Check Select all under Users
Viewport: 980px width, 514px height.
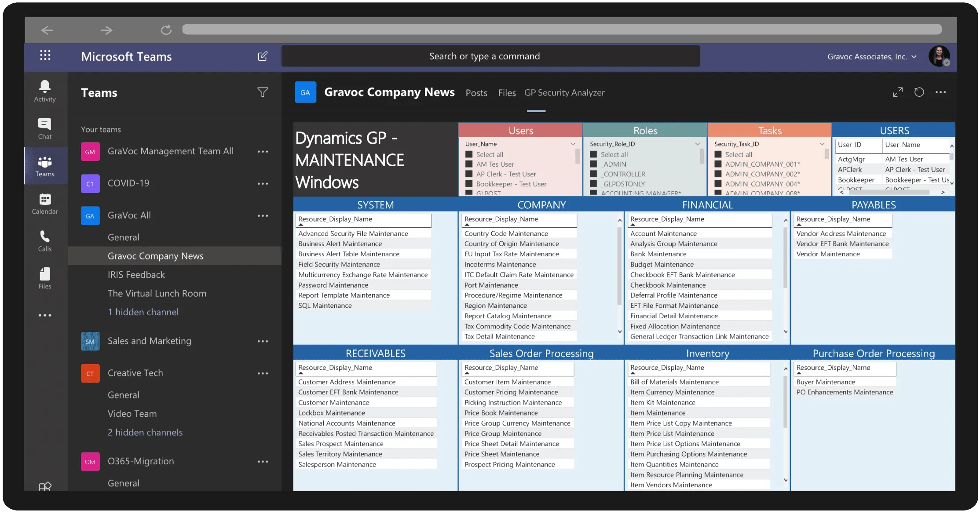[469, 154]
